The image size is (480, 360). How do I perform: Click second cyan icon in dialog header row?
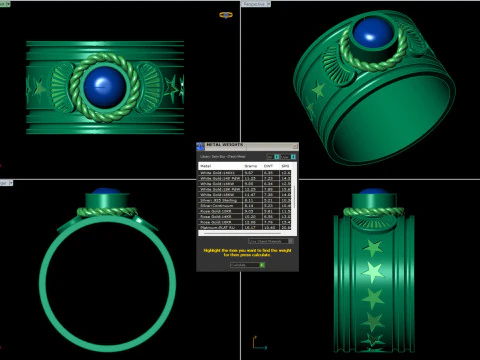tap(293, 157)
